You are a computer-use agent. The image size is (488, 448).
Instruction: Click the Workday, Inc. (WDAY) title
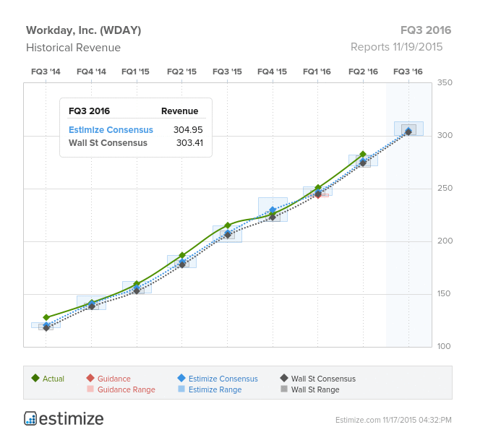(x=84, y=30)
